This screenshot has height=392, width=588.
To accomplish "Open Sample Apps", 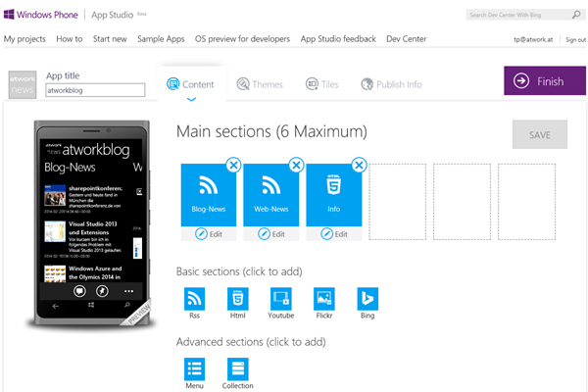I will (161, 39).
